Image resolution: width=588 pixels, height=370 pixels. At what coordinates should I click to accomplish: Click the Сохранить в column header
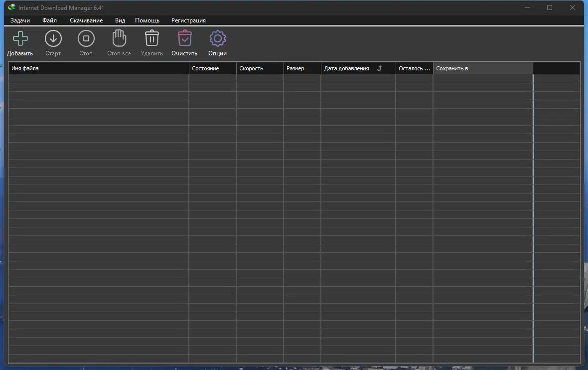click(483, 68)
